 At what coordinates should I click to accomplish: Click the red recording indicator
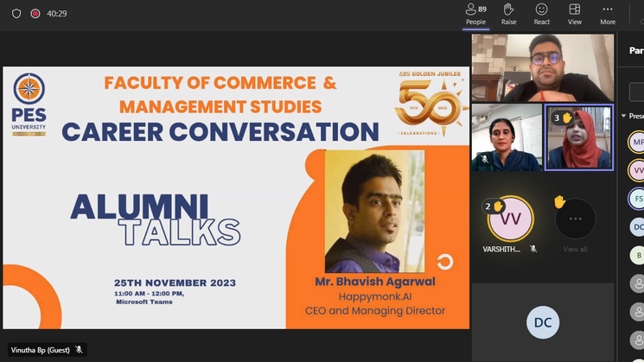coord(35,14)
